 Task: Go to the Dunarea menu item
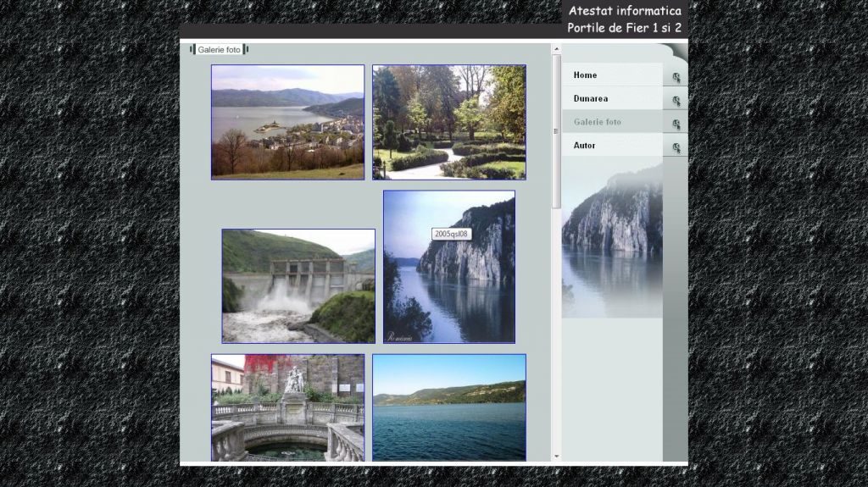click(x=590, y=99)
